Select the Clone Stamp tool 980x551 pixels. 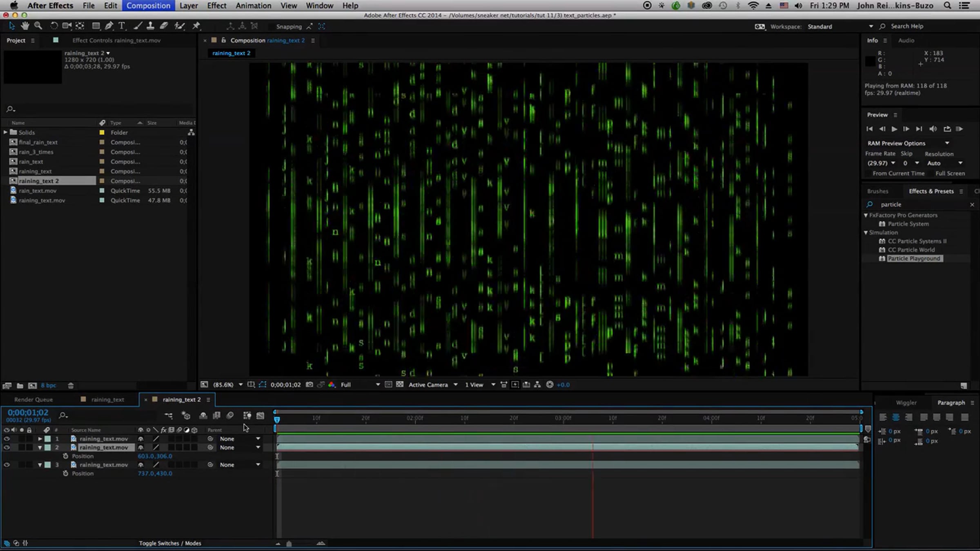pyautogui.click(x=150, y=26)
